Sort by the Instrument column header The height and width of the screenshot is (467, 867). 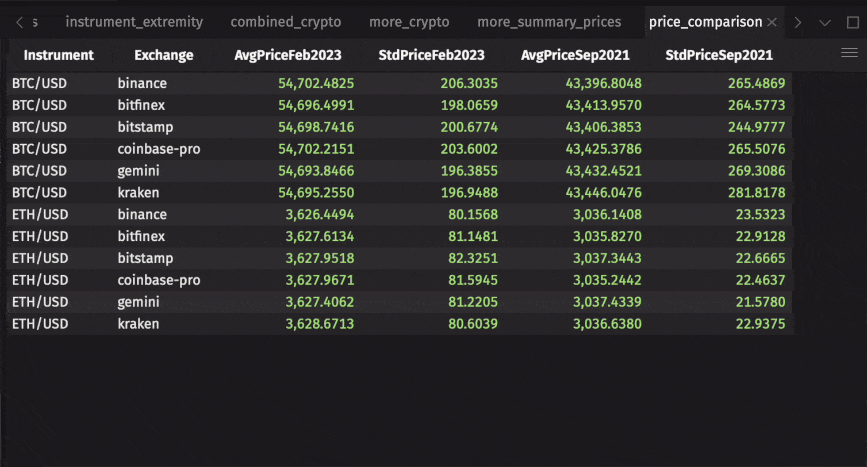pos(59,56)
